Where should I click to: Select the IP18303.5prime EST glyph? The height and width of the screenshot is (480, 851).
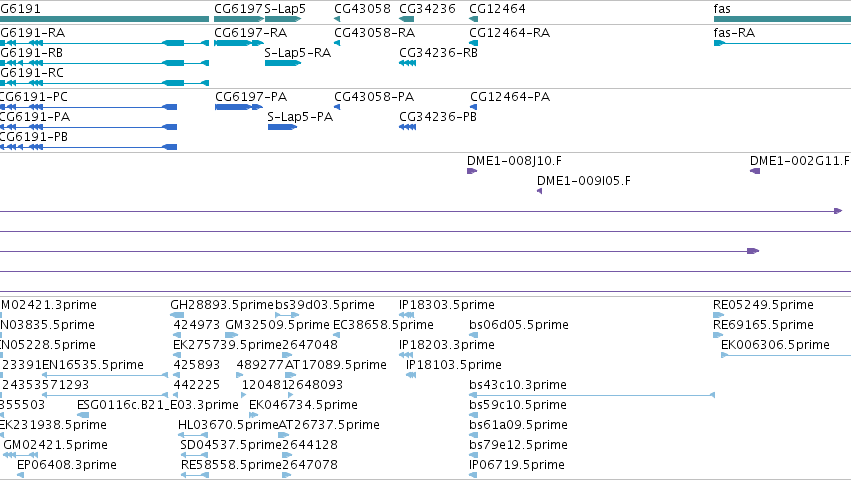407,315
